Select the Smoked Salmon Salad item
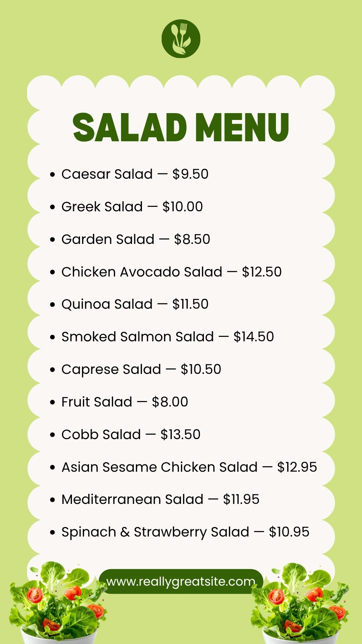The height and width of the screenshot is (644, 362). pyautogui.click(x=167, y=337)
